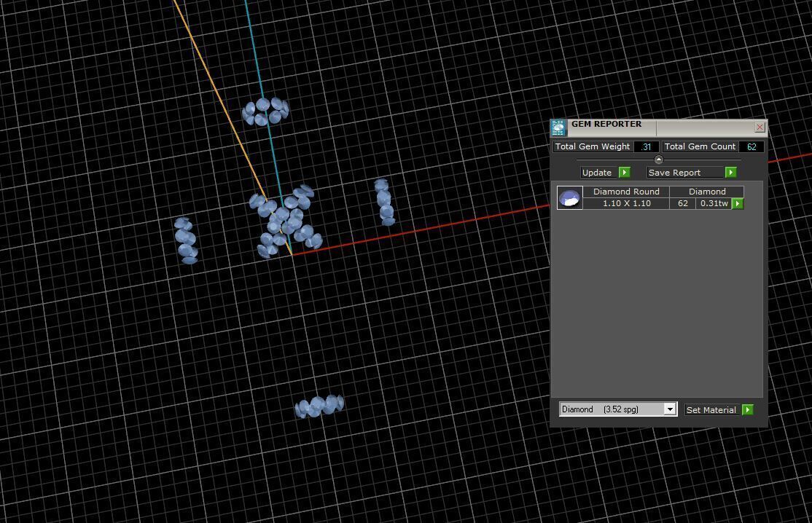The height and width of the screenshot is (523, 812).
Task: Click the Total Gem Weight value .31
Action: pos(646,146)
